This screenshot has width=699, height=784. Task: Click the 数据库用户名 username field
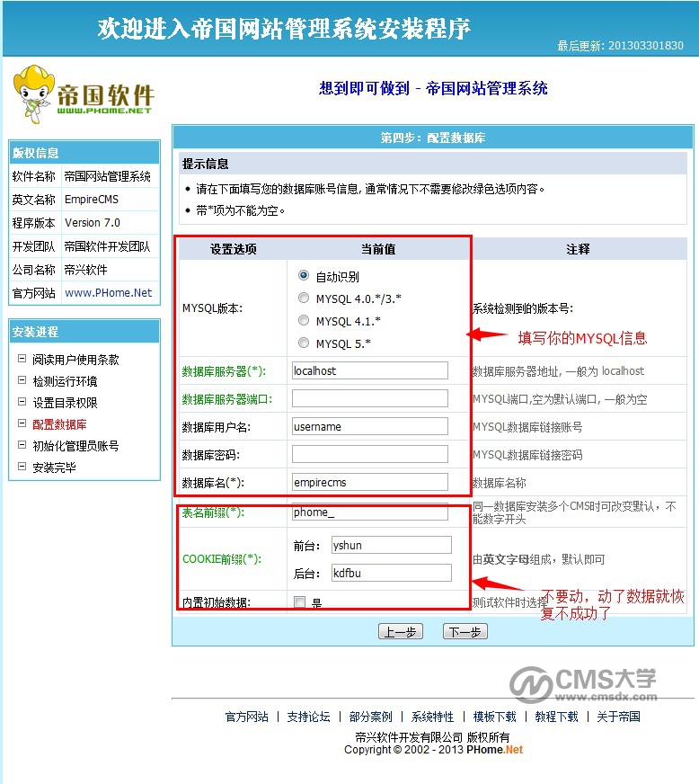click(x=370, y=426)
